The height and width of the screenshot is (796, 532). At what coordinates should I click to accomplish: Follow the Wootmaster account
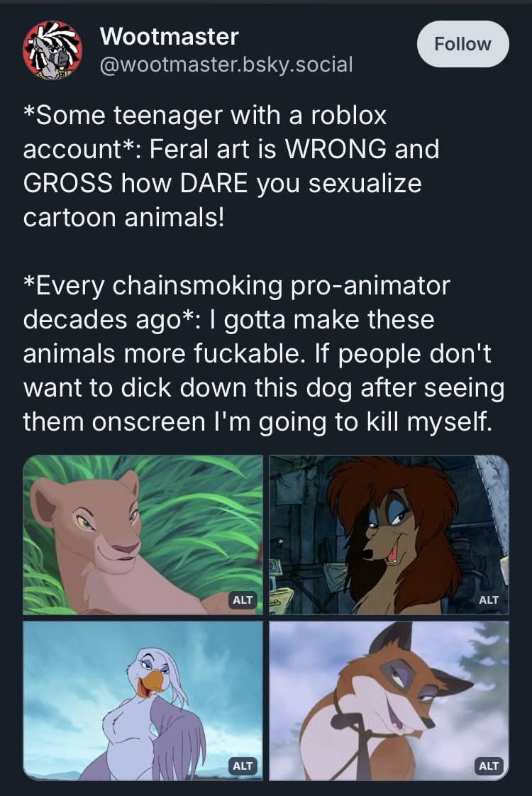[x=462, y=44]
